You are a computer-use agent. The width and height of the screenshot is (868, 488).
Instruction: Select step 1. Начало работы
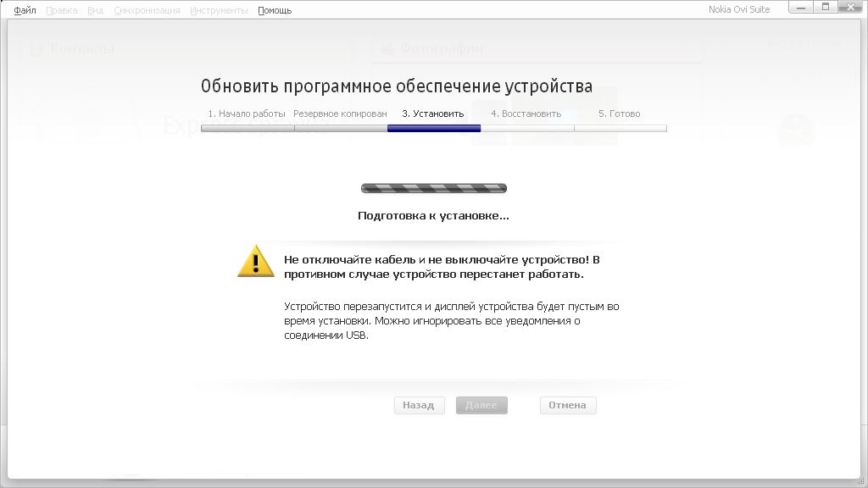[247, 114]
